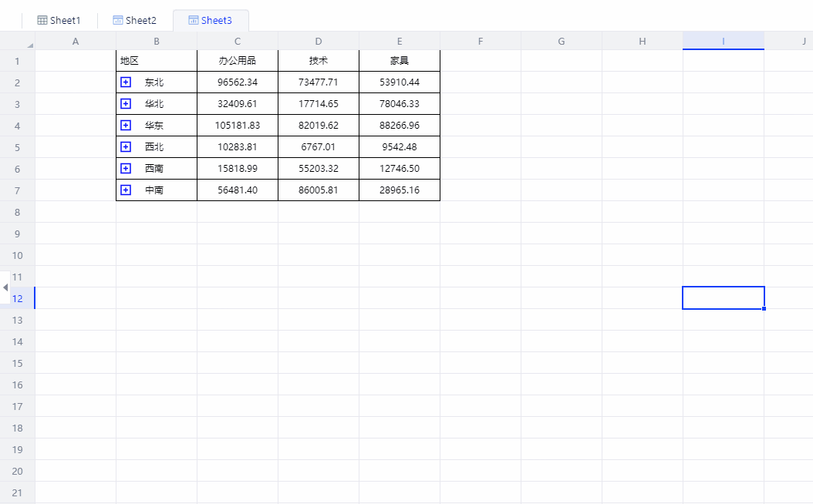This screenshot has height=504, width=813.
Task: Click the fill handle of the selected cell
Action: pyautogui.click(x=764, y=308)
